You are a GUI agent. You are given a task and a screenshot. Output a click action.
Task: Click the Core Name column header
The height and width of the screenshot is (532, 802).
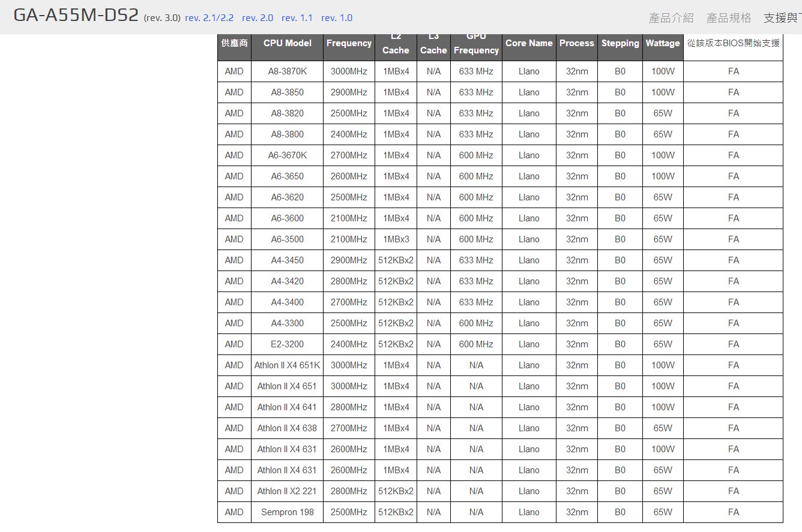tap(529, 43)
